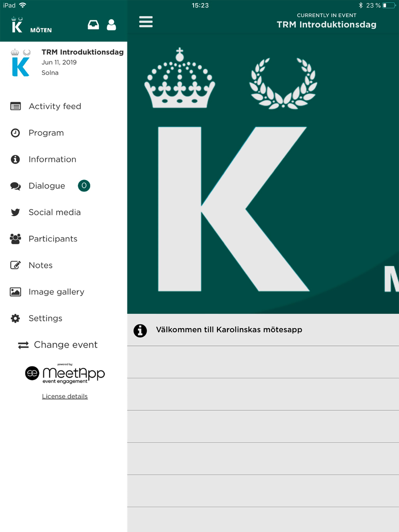Click the Notes edit icon
This screenshot has height=532, width=399.
[16, 265]
